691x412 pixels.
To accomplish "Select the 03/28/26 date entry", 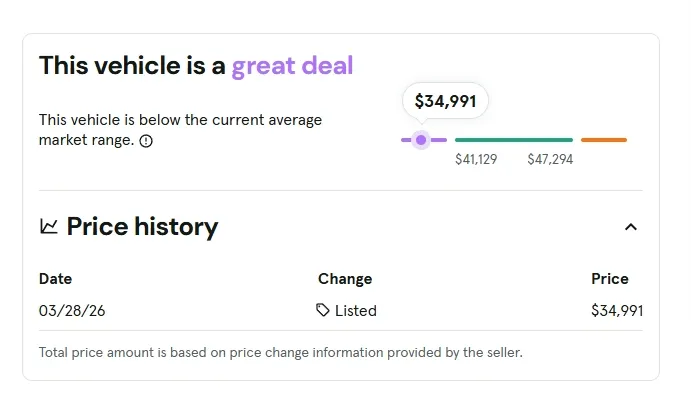I will click(x=72, y=311).
